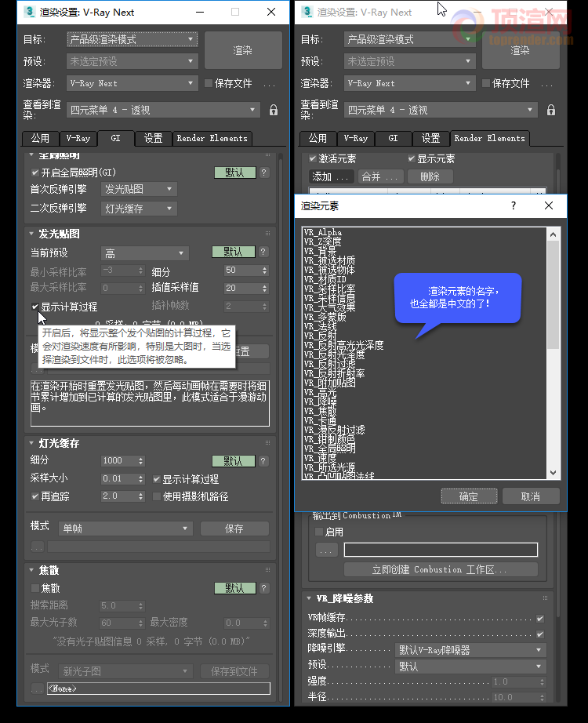Viewport: 588px width, 723px height.
Task: Click browse button beside 焦散 None field
Action: click(x=38, y=688)
